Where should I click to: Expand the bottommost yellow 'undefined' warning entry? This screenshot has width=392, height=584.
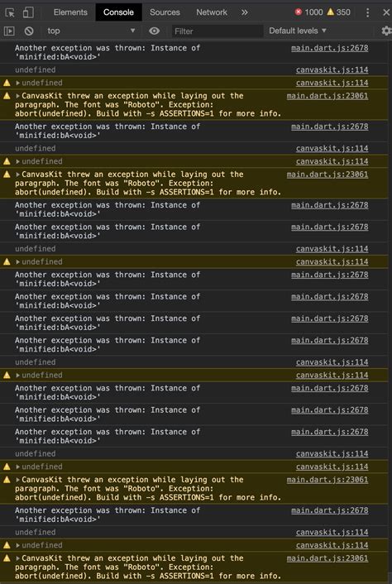(x=18, y=545)
